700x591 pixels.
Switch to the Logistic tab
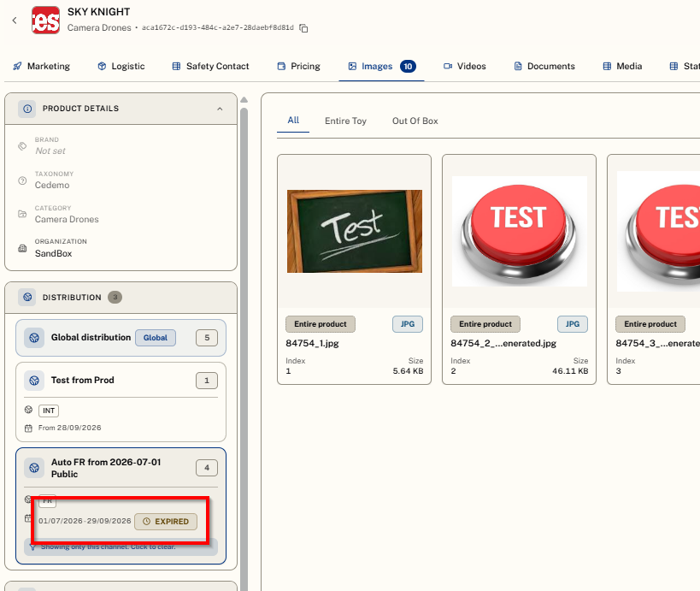tap(121, 66)
